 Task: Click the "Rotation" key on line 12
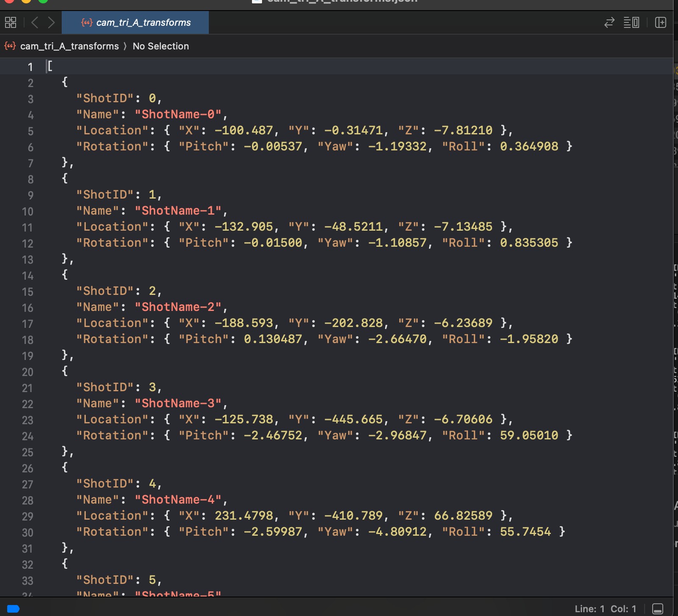pyautogui.click(x=112, y=243)
